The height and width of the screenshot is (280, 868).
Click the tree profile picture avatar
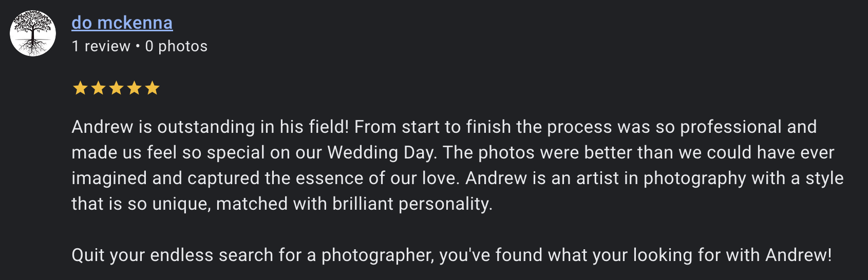pyautogui.click(x=33, y=33)
